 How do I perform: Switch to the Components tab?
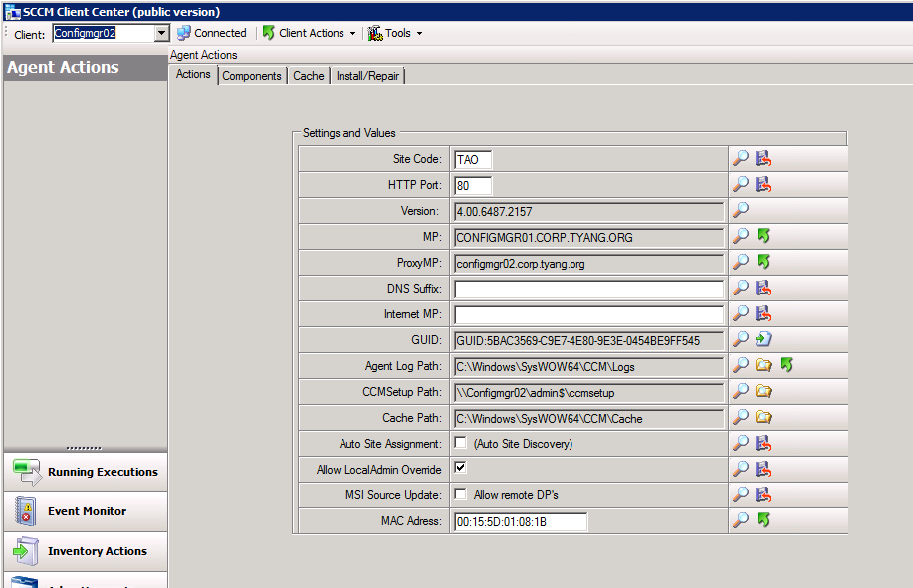252,76
